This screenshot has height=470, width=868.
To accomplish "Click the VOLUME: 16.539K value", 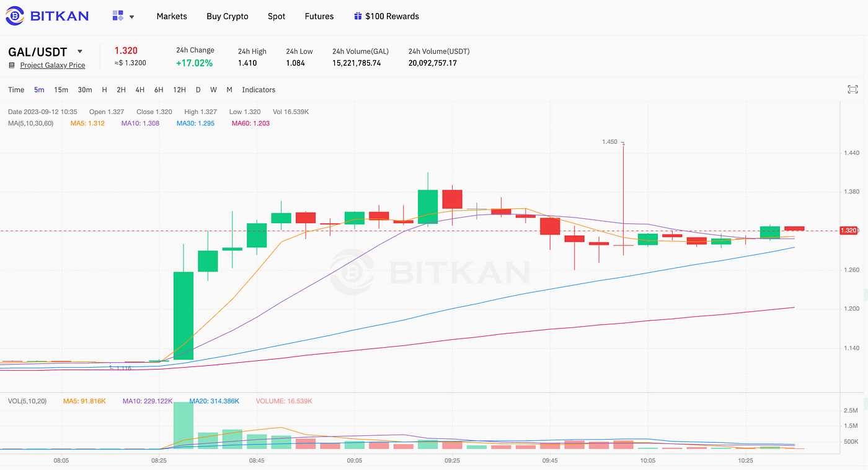I will [284, 401].
